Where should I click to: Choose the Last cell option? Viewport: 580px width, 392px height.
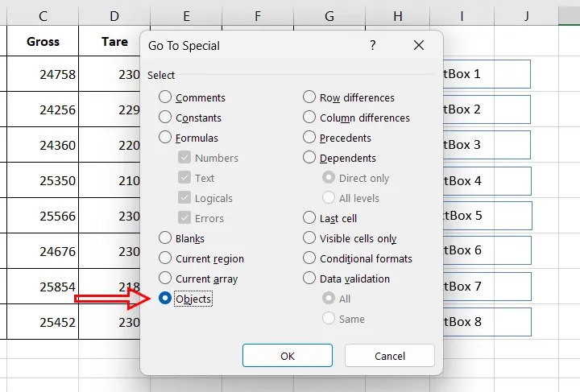309,218
